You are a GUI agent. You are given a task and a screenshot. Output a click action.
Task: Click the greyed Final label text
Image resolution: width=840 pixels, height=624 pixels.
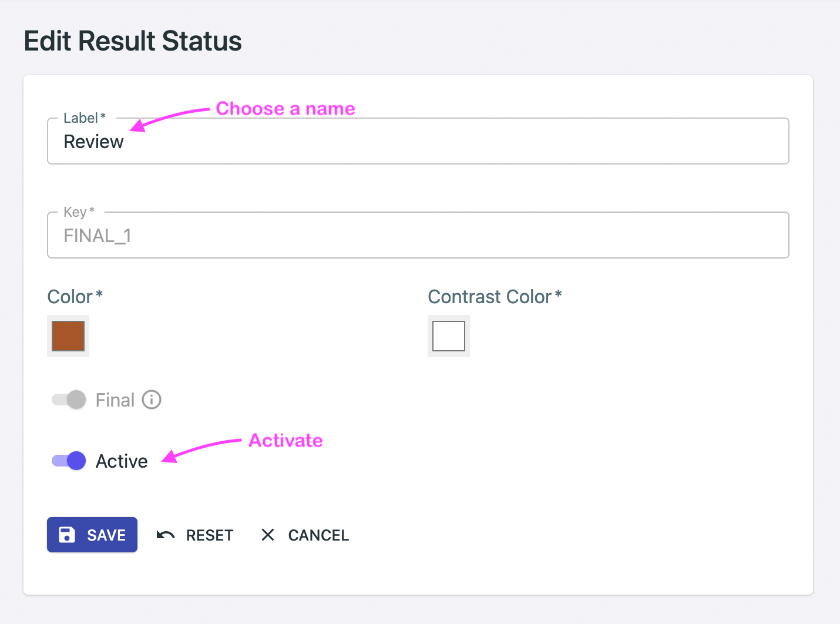click(x=115, y=400)
